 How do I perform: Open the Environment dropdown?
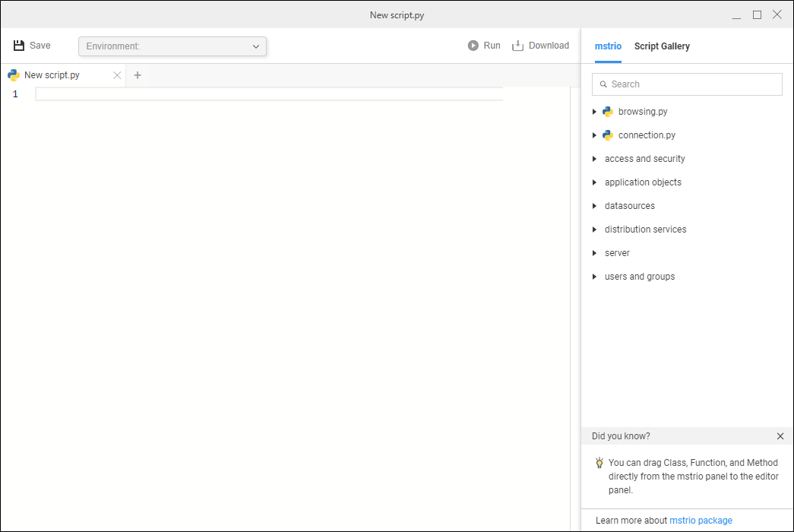(x=172, y=46)
